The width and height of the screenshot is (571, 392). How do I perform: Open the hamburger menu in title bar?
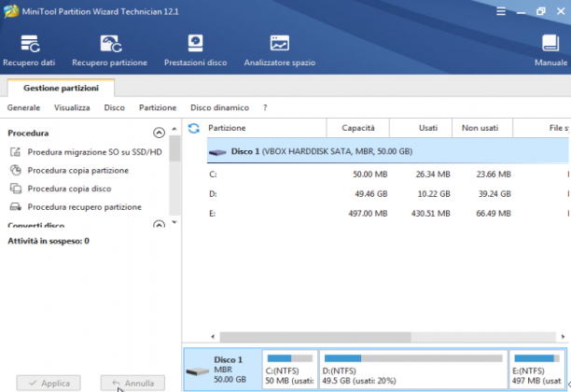point(501,11)
